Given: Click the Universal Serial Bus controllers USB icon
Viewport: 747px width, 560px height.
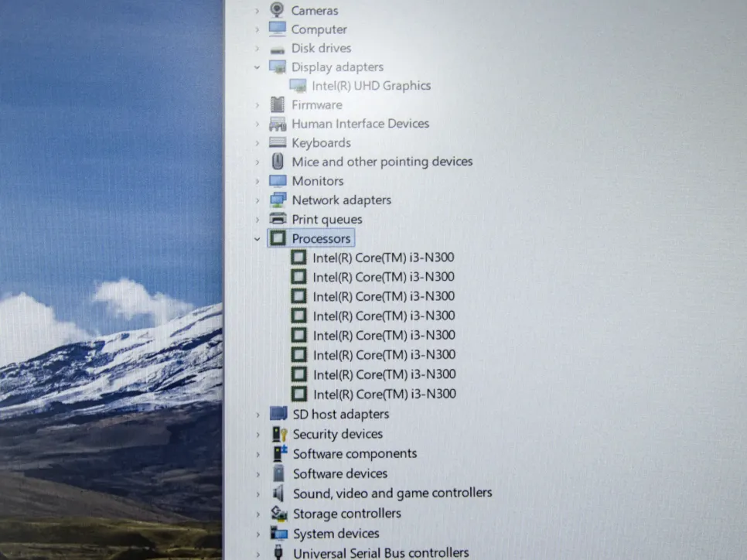Looking at the screenshot, I should point(278,552).
